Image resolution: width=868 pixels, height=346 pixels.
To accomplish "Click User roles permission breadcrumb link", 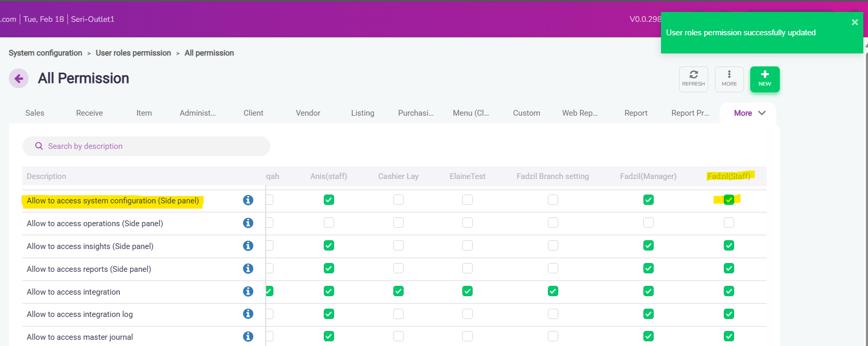I will pos(133,53).
